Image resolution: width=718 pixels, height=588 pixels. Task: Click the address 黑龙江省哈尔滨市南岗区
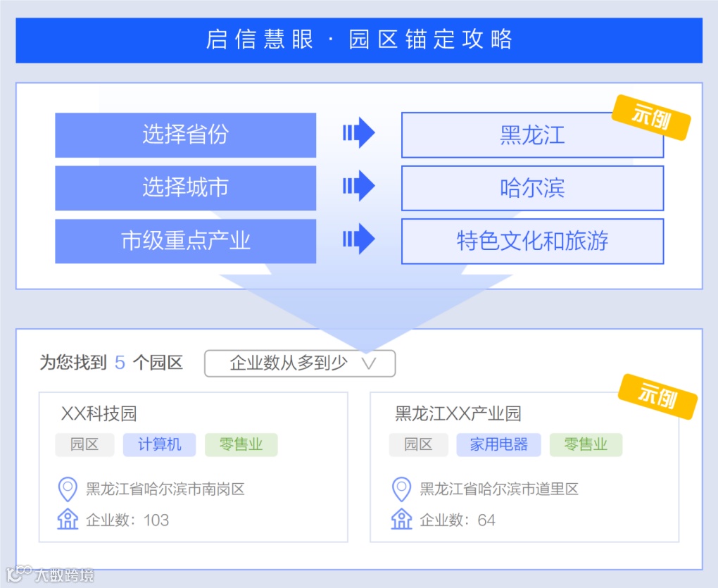pyautogui.click(x=165, y=489)
